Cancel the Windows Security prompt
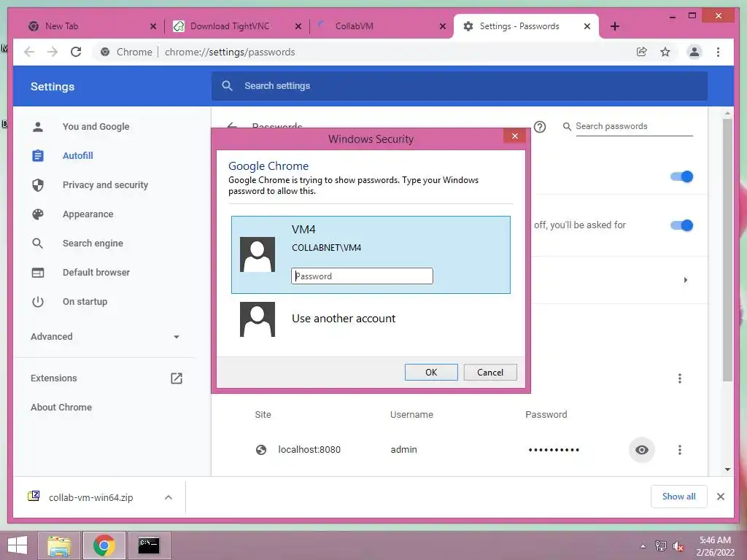This screenshot has width=747, height=560. [490, 373]
